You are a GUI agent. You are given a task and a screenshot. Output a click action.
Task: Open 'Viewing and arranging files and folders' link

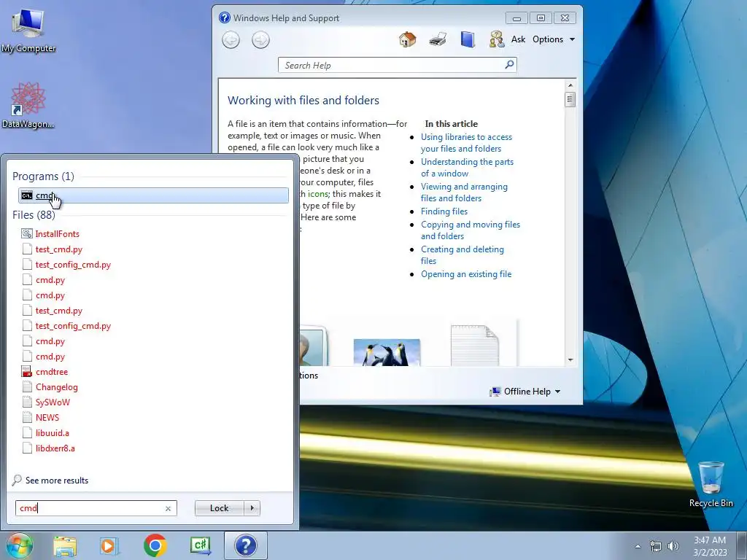click(464, 192)
